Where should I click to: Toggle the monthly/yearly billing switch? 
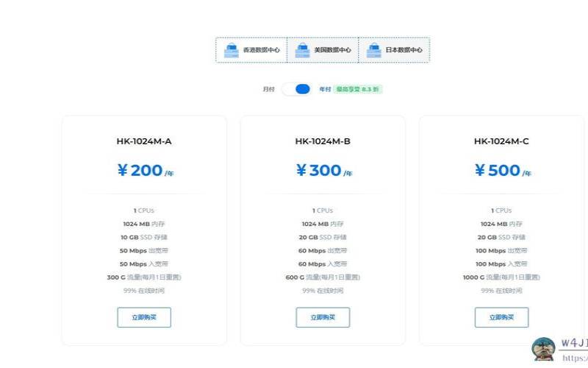[x=297, y=89]
